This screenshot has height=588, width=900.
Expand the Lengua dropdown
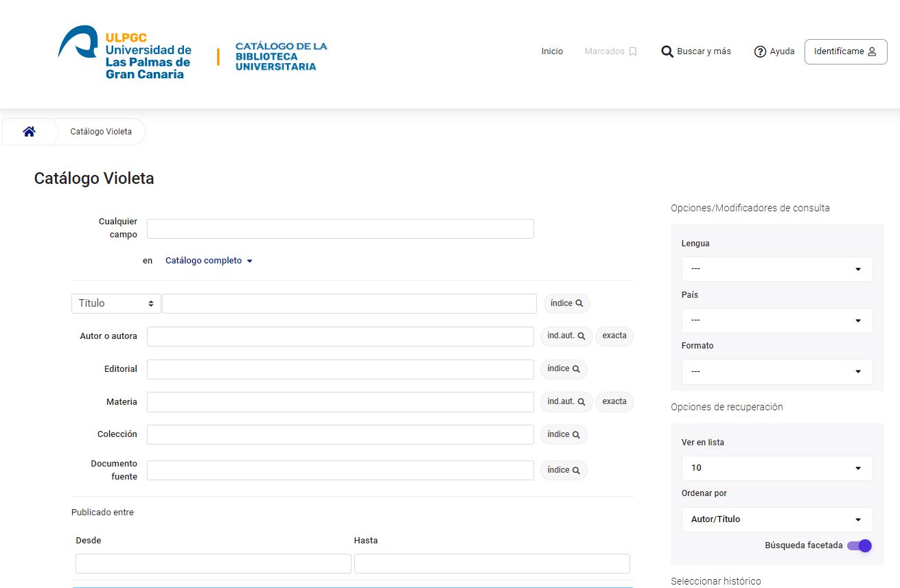(x=777, y=269)
